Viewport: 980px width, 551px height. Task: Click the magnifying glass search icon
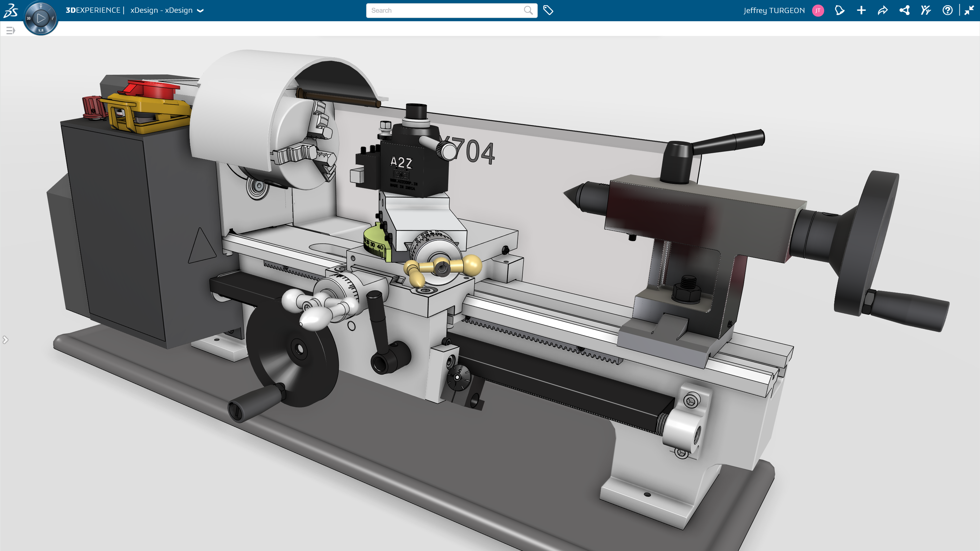click(x=528, y=10)
